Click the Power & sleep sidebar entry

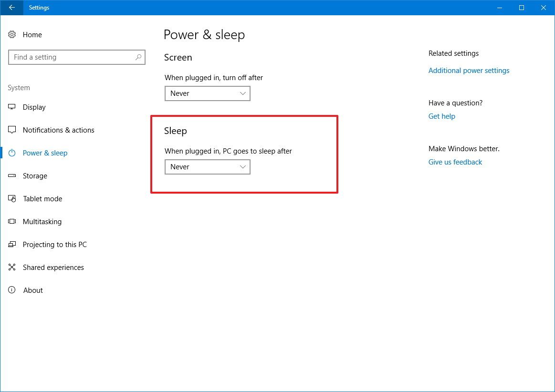click(x=45, y=153)
